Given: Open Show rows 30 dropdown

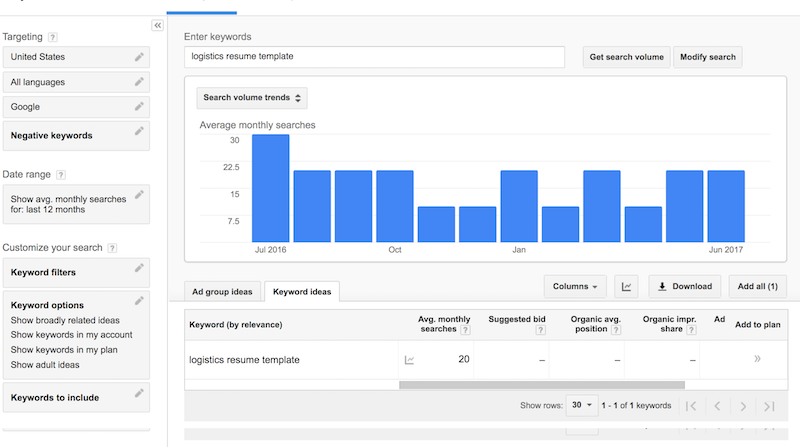Looking at the screenshot, I should tap(582, 405).
